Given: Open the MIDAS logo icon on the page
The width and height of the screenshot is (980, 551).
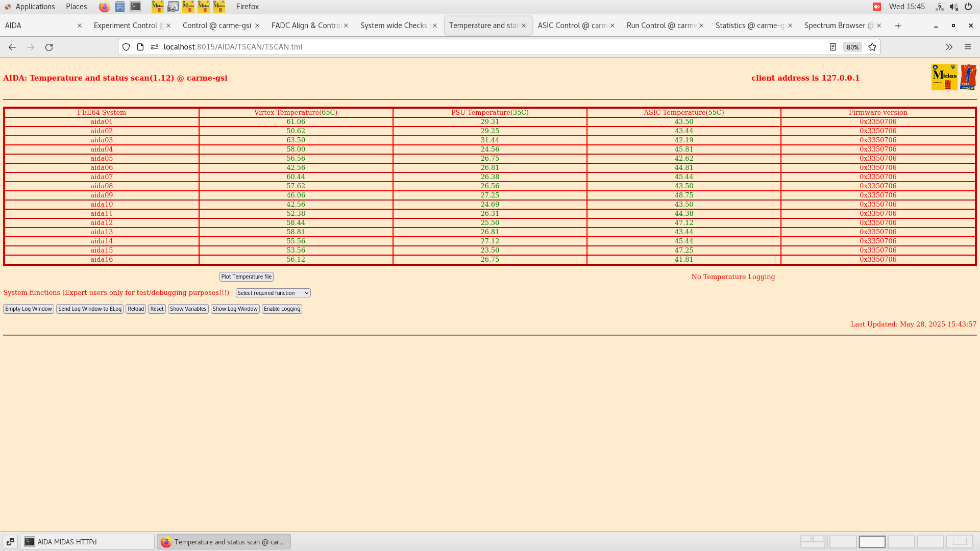Looking at the screenshot, I should 944,77.
